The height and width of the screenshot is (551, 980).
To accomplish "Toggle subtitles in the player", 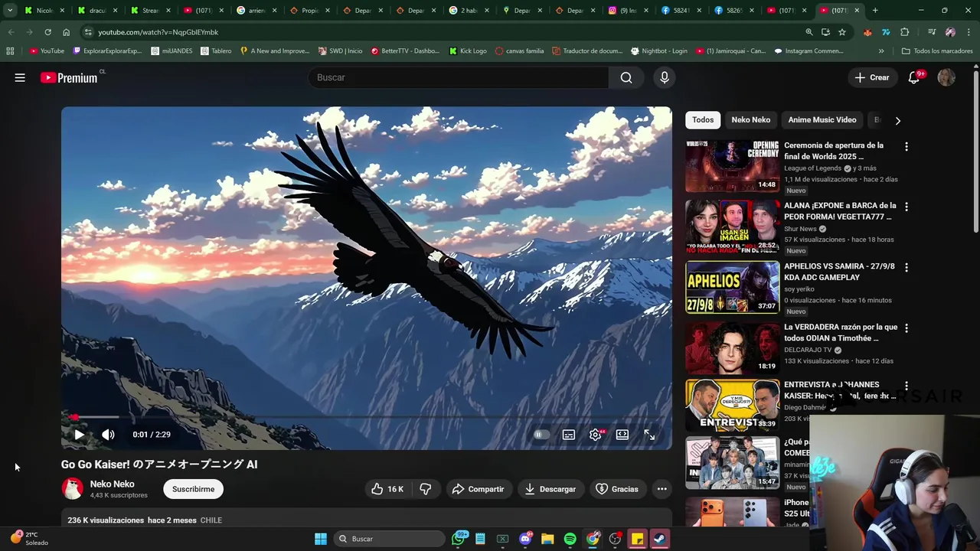I will [x=569, y=435].
